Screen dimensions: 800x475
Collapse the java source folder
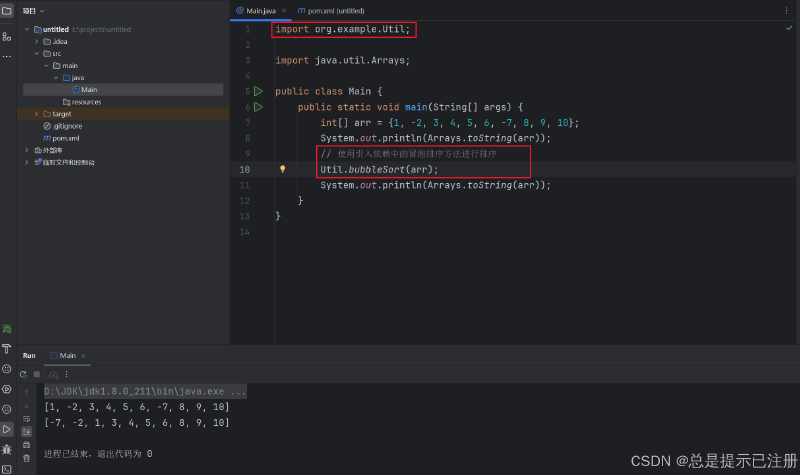click(56, 78)
